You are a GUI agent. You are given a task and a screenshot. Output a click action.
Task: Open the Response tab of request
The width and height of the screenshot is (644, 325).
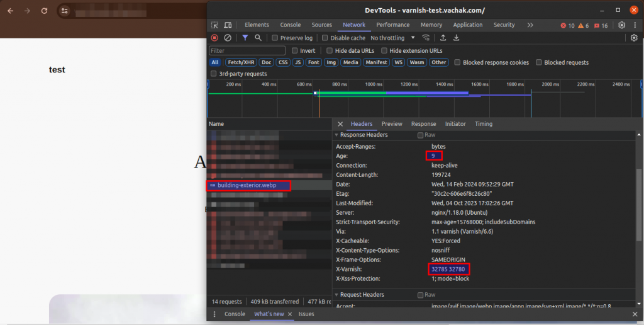423,124
